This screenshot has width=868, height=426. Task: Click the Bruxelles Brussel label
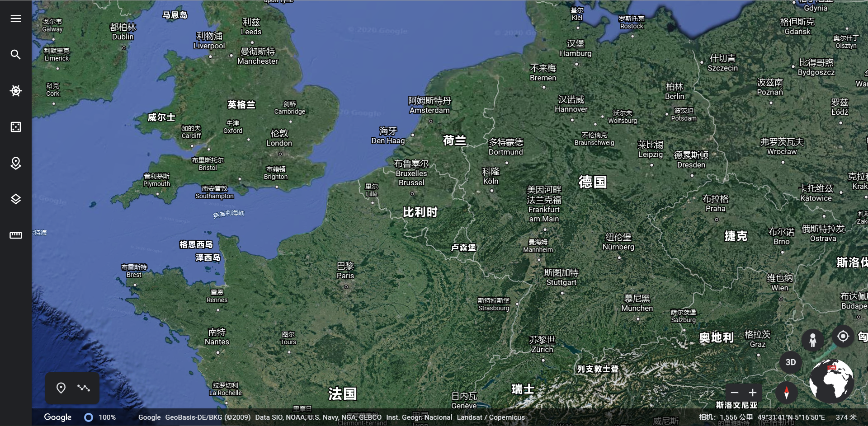411,173
